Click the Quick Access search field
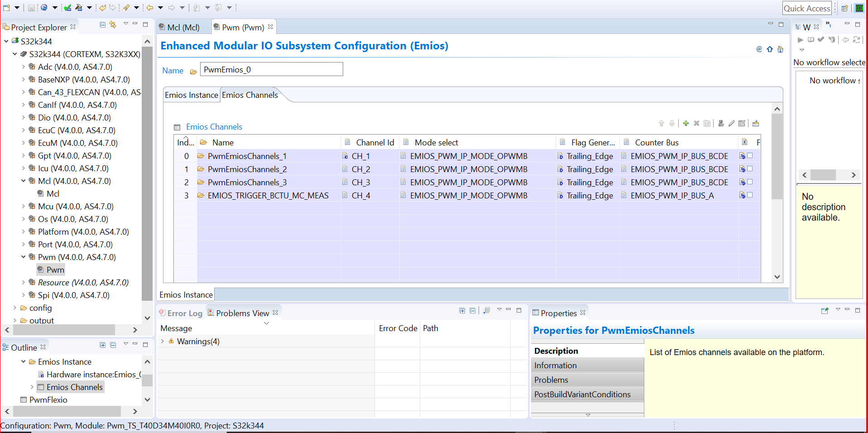The width and height of the screenshot is (868, 433). 807,8
